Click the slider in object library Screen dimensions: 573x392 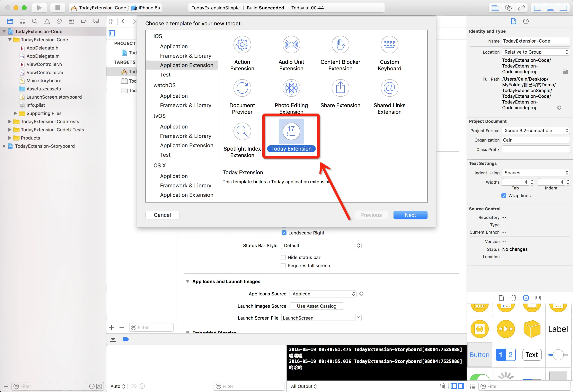pos(558,355)
